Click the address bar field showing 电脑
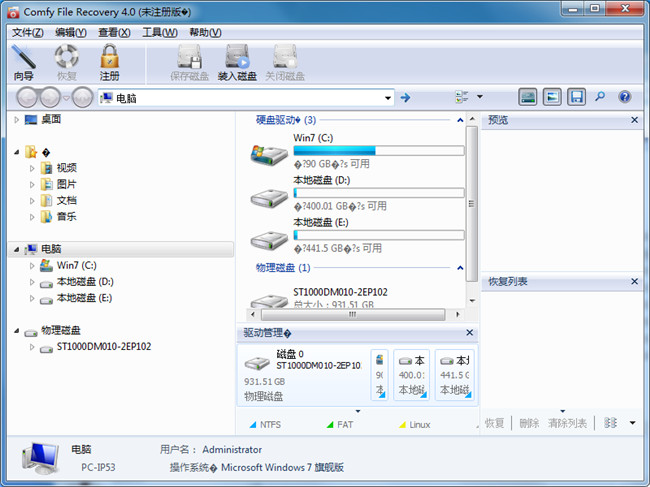Screen dimensions: 650x487 246,98
